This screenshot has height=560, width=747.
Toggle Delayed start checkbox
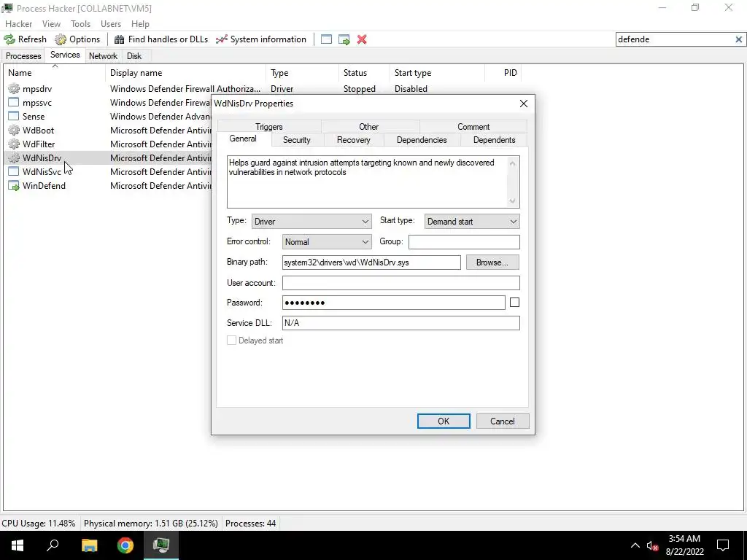point(231,341)
